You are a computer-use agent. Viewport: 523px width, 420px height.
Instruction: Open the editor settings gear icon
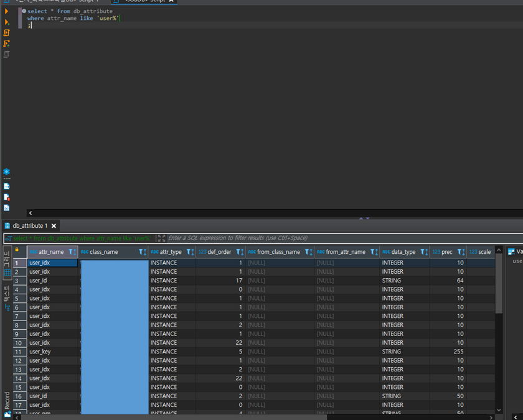(x=6, y=172)
